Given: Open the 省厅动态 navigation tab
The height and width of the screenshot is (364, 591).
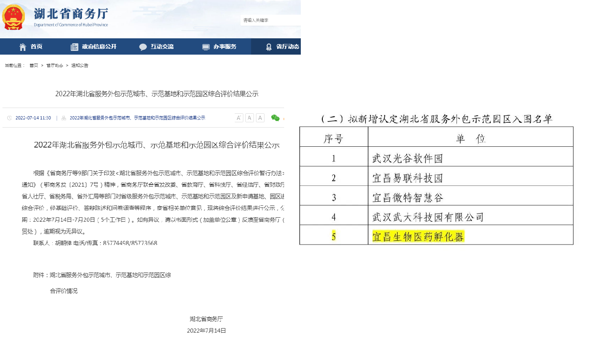Looking at the screenshot, I should [x=288, y=46].
